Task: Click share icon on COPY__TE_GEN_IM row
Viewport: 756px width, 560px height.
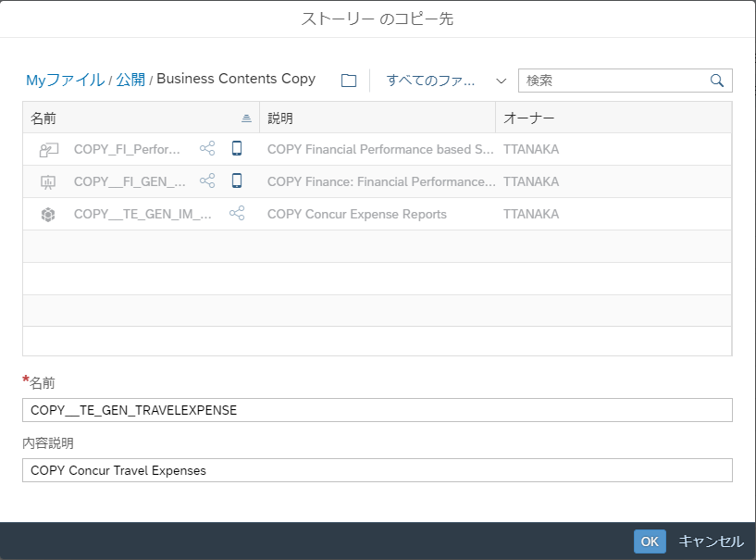Action: (237, 214)
